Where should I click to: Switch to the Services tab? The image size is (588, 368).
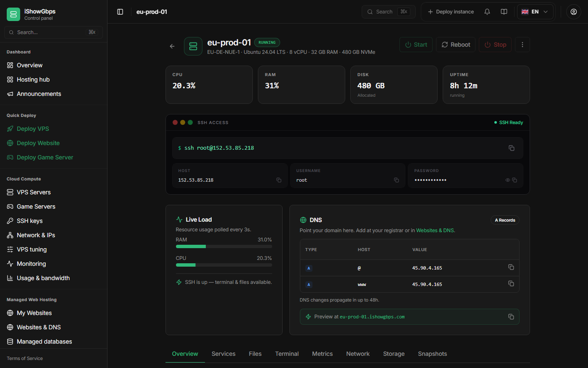click(x=223, y=354)
